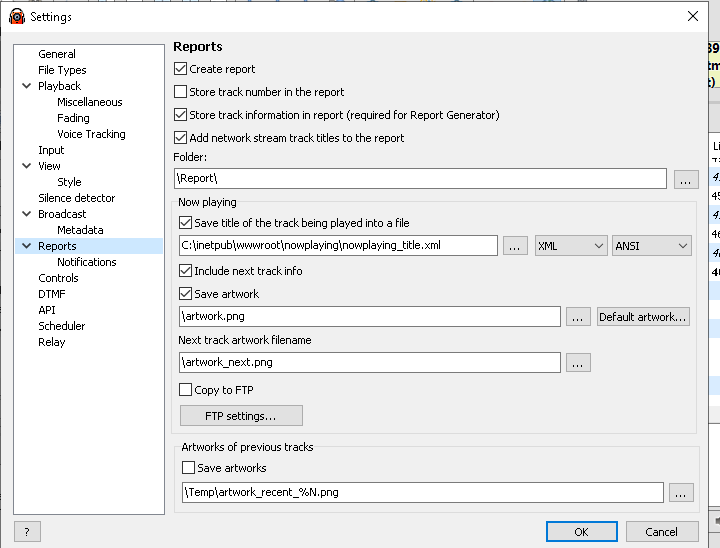
Task: Go to Silence detector settings
Action: click(76, 198)
